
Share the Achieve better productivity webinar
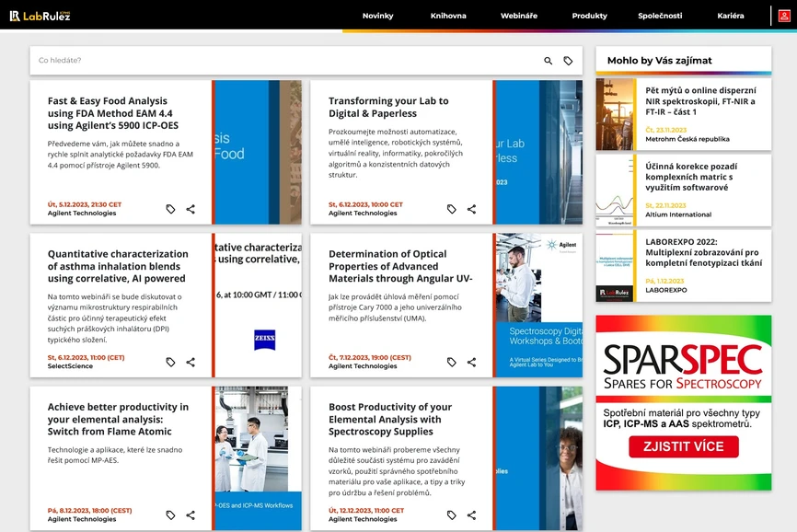[191, 515]
